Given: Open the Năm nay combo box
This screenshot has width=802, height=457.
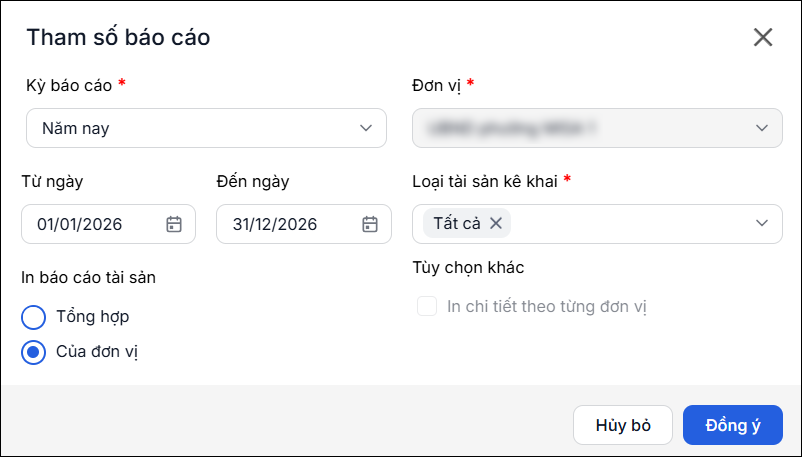Looking at the screenshot, I should [x=206, y=128].
